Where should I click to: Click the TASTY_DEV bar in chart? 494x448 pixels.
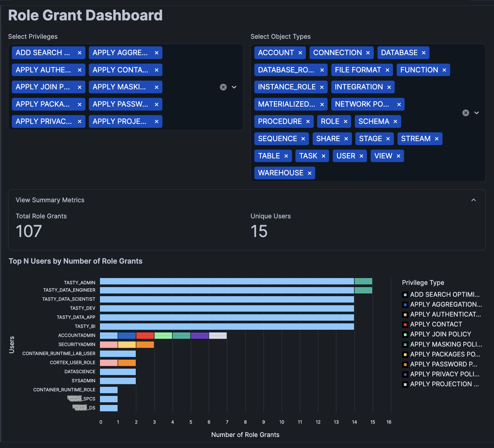click(x=227, y=308)
